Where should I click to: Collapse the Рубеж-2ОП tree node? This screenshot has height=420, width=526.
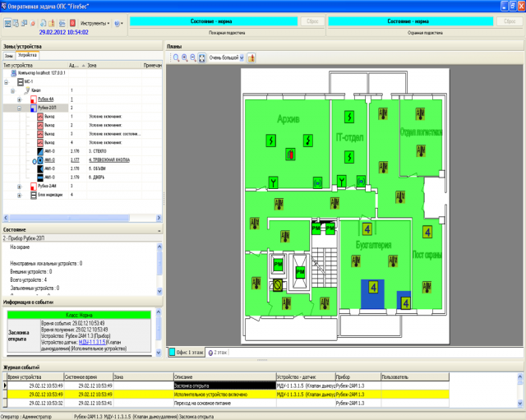[19, 108]
